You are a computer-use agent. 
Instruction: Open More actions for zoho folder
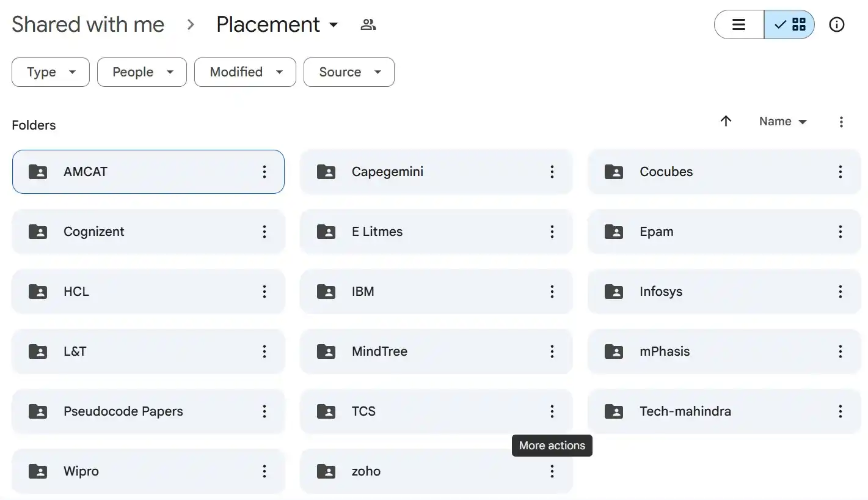[x=552, y=471]
